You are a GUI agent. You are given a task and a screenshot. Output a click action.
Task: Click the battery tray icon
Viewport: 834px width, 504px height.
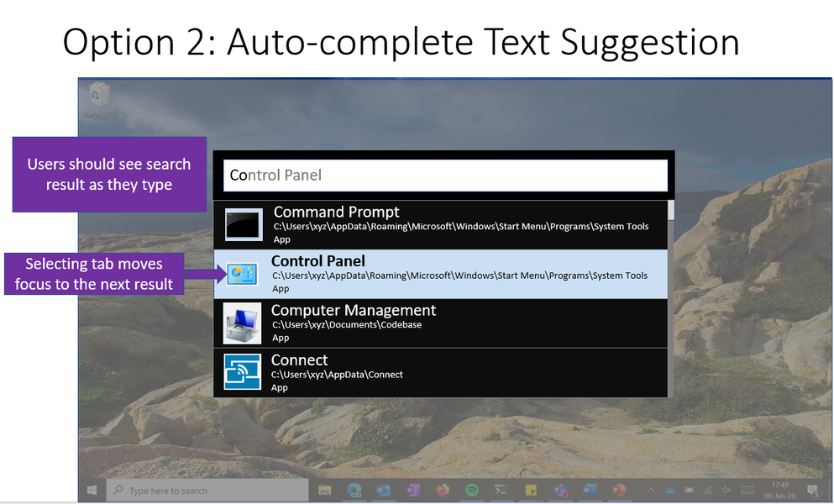(689, 491)
